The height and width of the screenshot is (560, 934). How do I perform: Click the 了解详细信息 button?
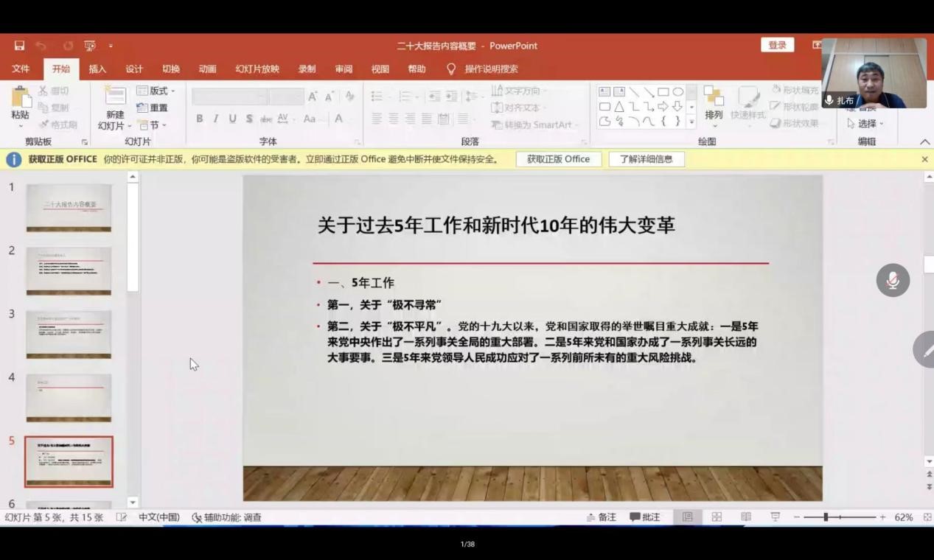point(646,159)
